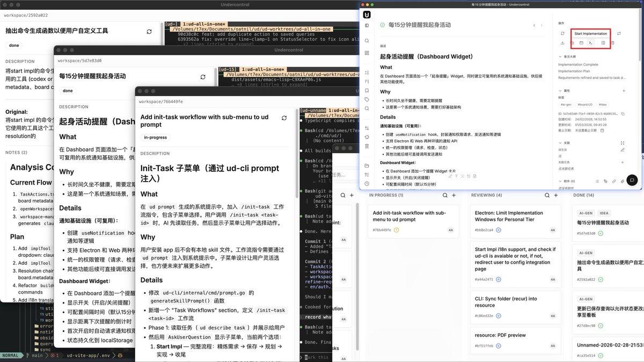Open the done status selector in workspace/2592a022
Screen dimensions: 644x362
14,46
